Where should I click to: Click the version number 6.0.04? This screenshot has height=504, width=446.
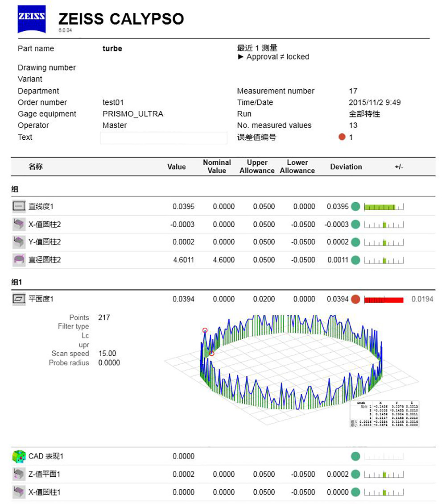pos(65,30)
